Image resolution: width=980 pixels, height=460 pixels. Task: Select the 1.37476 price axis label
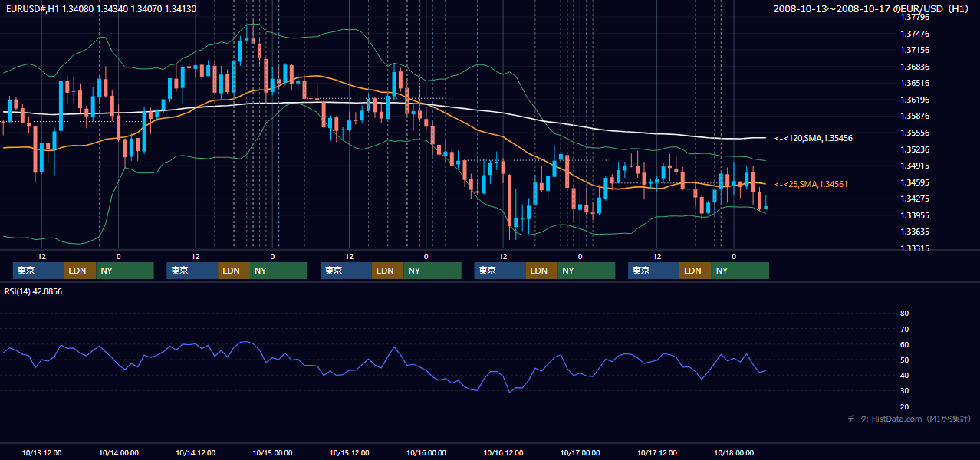pyautogui.click(x=916, y=34)
